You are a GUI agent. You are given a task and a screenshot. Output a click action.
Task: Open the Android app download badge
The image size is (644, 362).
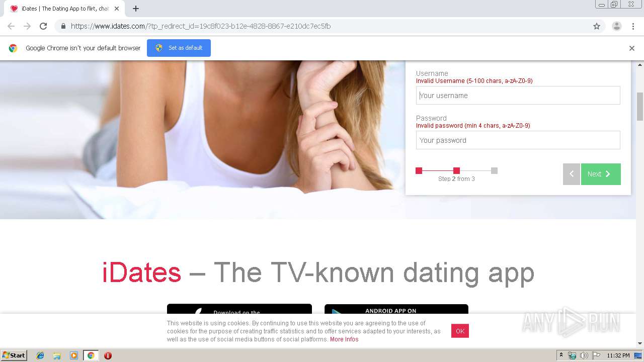click(x=396, y=309)
